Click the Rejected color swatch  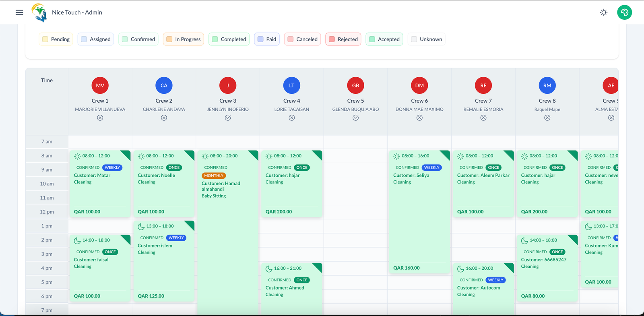click(x=332, y=39)
